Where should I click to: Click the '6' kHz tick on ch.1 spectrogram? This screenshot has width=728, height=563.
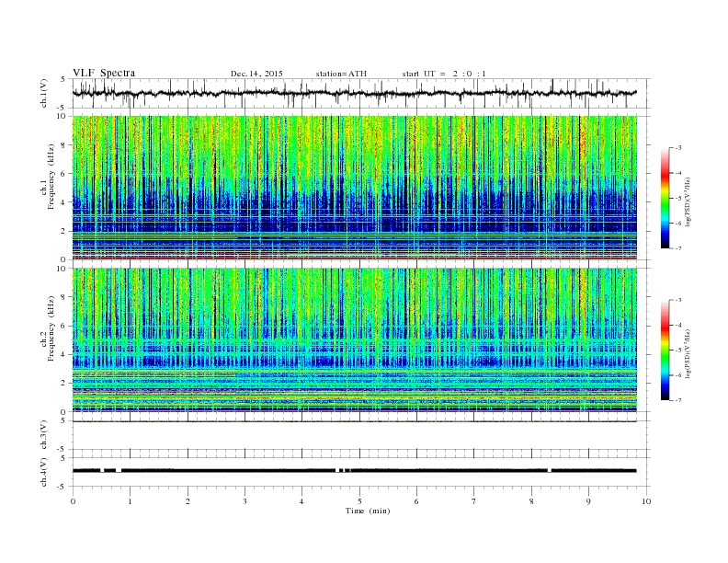63,174
